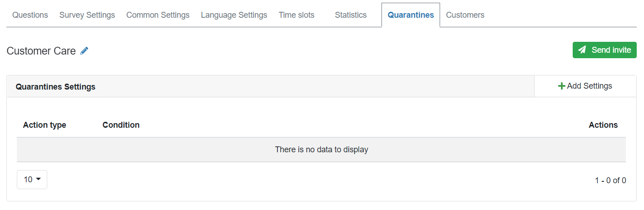644x210 pixels.
Task: Click the Customer Care survey title
Action: (41, 51)
